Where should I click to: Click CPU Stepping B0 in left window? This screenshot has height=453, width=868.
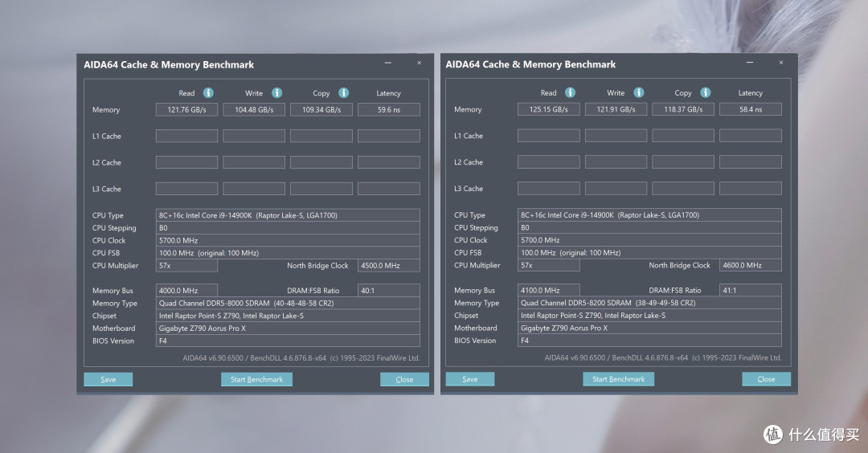288,228
